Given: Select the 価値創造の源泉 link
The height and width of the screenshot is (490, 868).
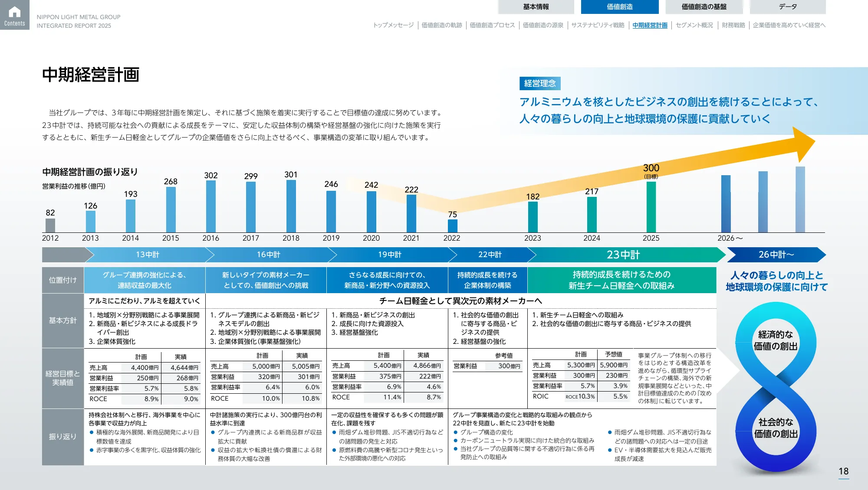Looking at the screenshot, I should click(543, 26).
